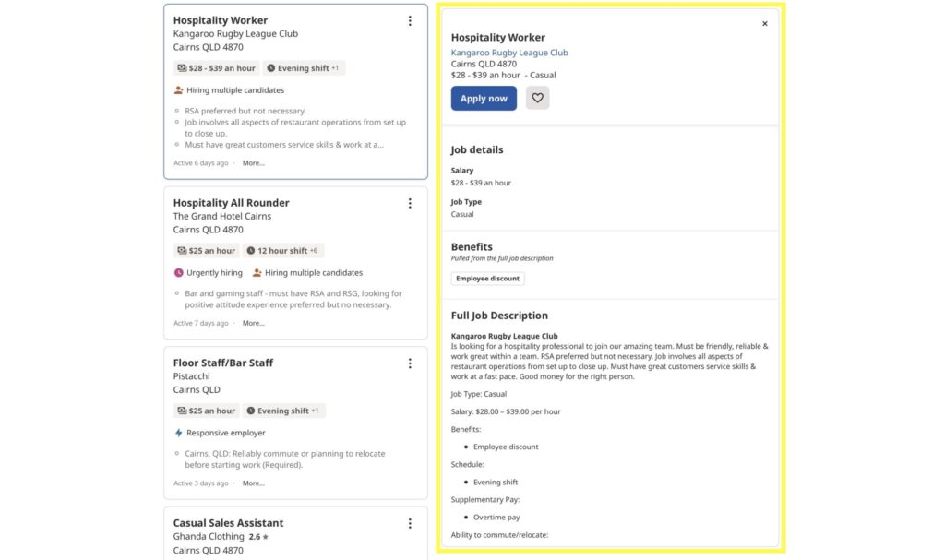This screenshot has width=945, height=560.
Task: Close the job details panel
Action: tap(765, 23)
